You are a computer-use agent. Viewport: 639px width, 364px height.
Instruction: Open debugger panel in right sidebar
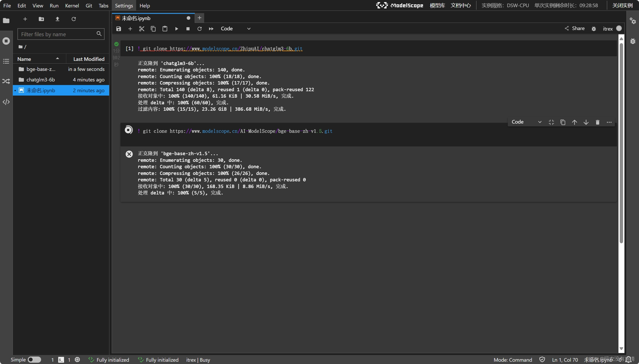[633, 41]
